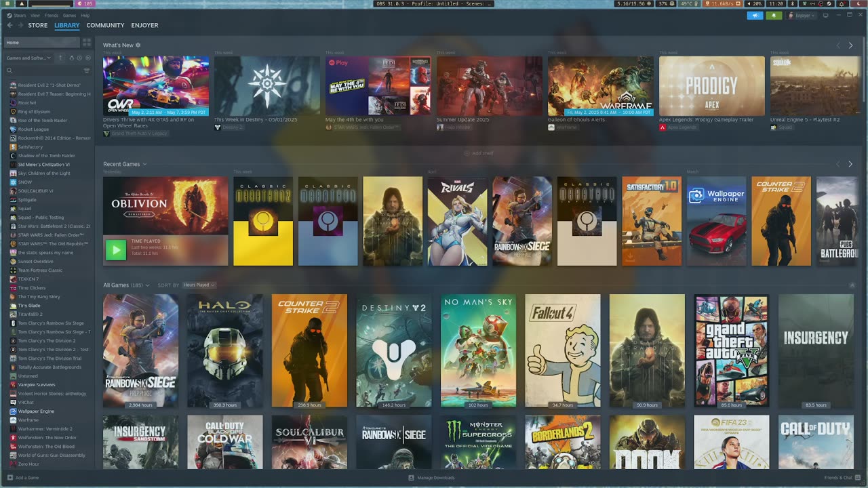Open the View menu
Viewport: 868px width, 488px height.
[x=35, y=15]
